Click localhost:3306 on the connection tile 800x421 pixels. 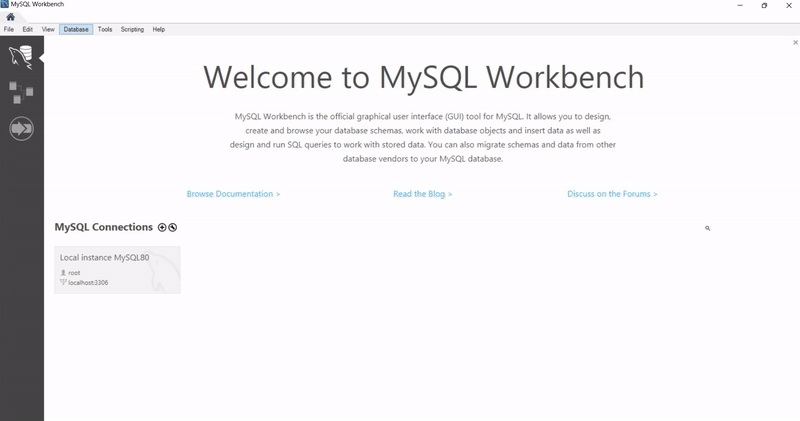click(x=88, y=283)
